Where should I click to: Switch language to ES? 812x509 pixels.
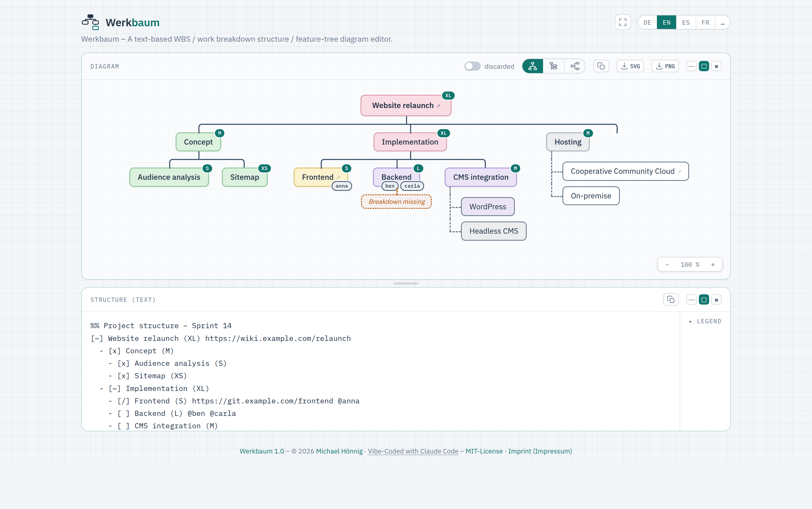point(686,22)
